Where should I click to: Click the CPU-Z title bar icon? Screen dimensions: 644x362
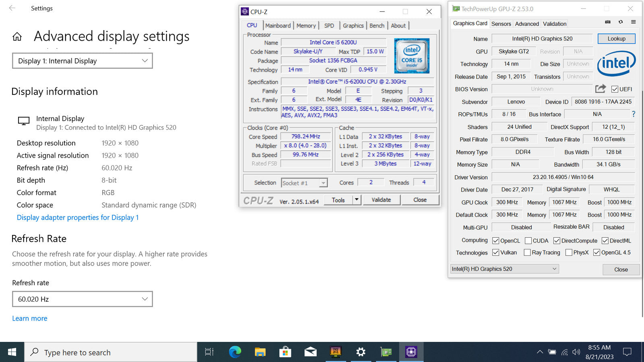[x=245, y=12]
